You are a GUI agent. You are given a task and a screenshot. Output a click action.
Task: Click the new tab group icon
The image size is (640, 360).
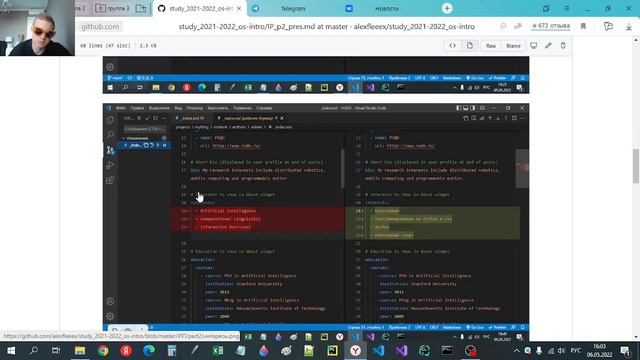141,8
